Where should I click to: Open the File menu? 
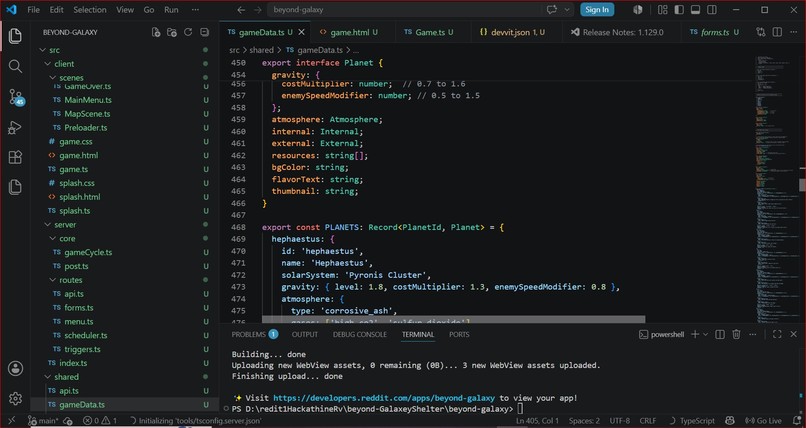[x=33, y=10]
